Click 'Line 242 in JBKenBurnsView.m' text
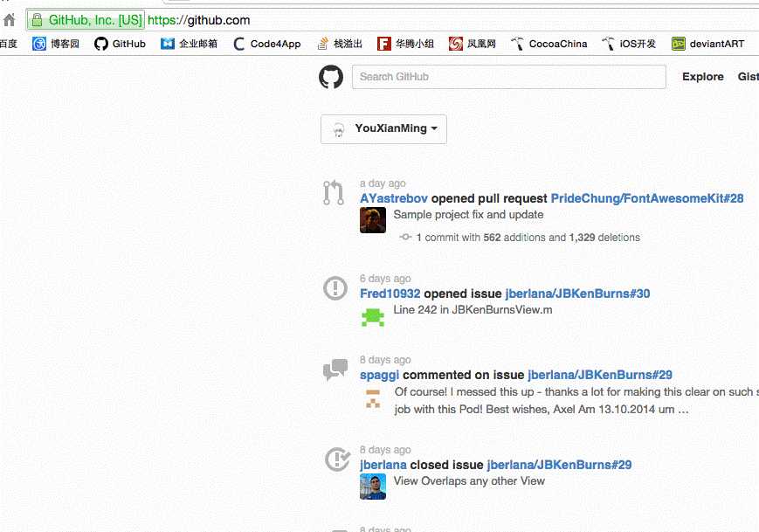 tap(473, 310)
